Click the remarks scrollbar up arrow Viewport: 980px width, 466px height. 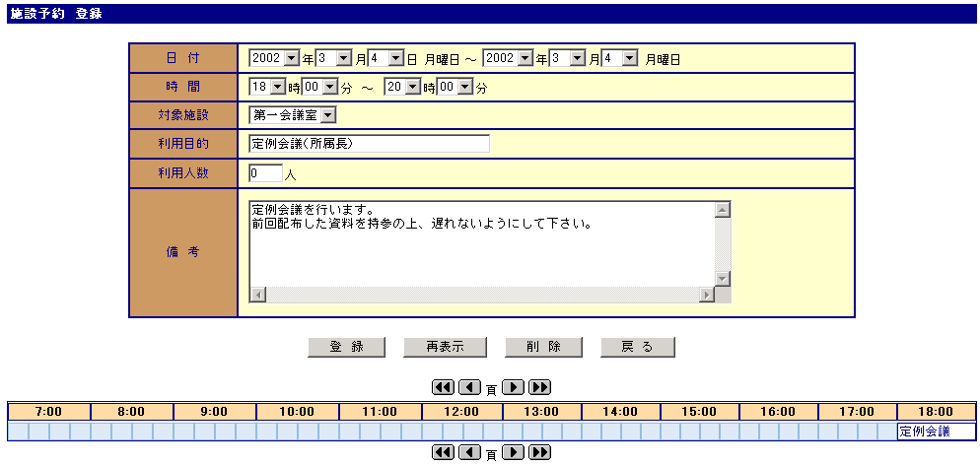click(x=723, y=209)
